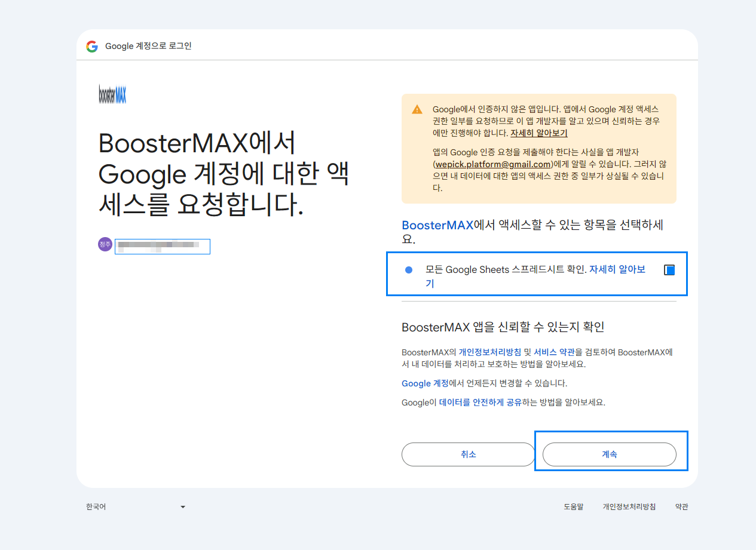Screen dimensions: 756x550
Task: Open the 데이터를 안전하게 공유 link
Action: point(480,402)
